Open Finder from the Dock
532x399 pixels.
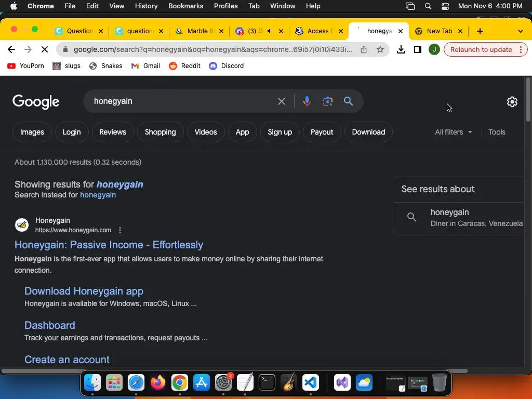[92, 382]
